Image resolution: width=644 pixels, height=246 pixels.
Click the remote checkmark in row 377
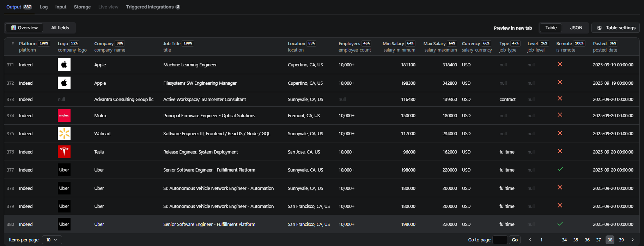coord(560,169)
